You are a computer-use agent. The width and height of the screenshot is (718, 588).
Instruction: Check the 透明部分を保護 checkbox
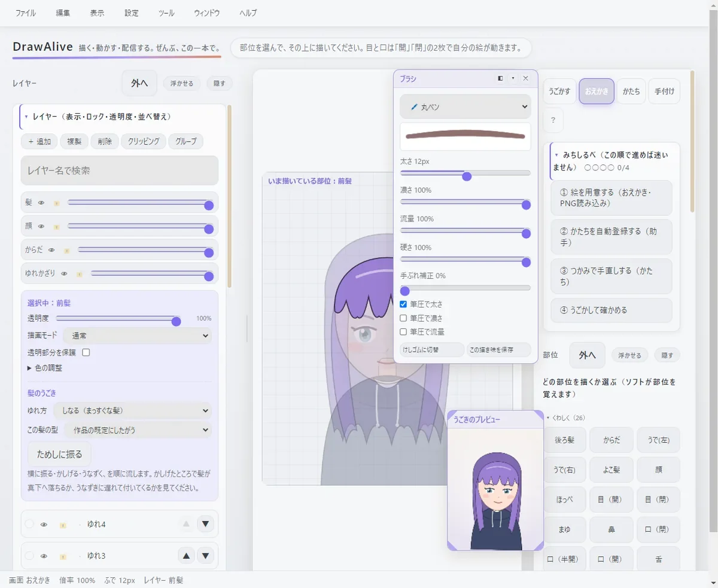(x=86, y=352)
